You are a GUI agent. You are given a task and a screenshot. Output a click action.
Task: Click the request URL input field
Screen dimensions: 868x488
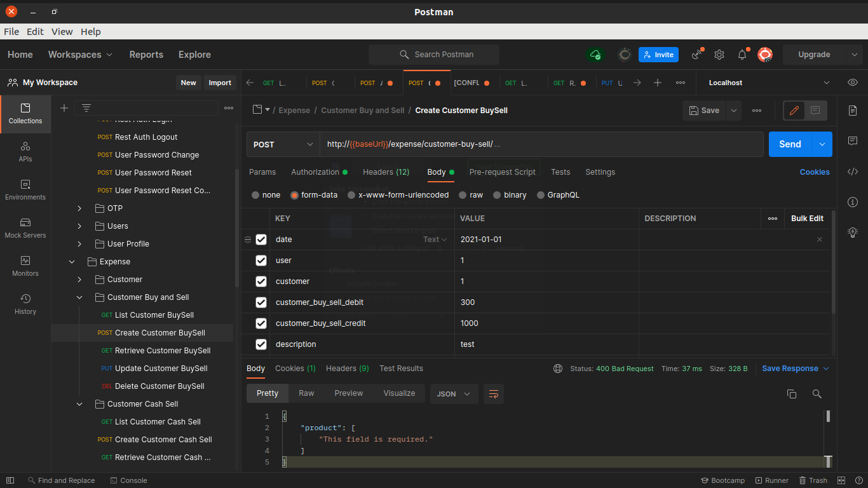point(541,144)
